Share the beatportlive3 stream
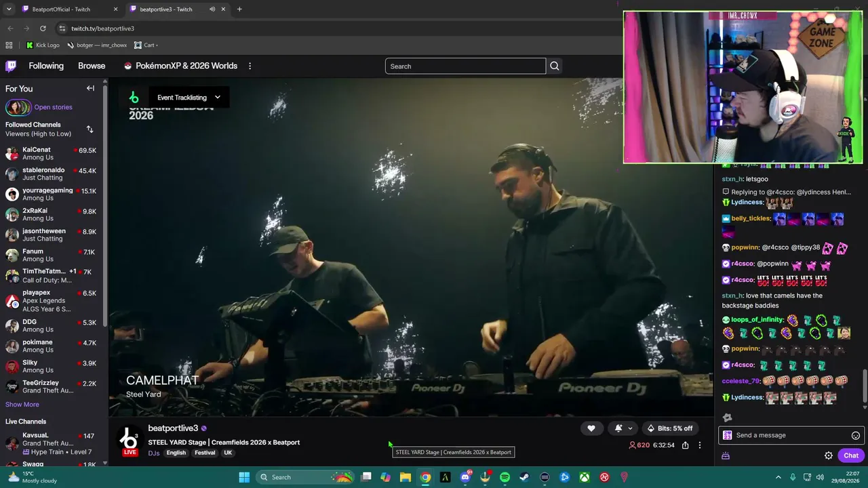 point(686,445)
